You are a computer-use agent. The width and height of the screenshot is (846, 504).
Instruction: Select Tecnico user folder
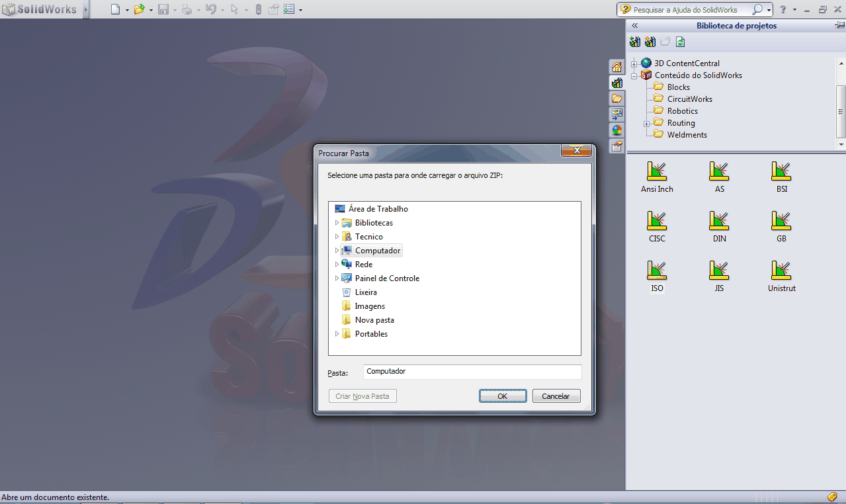click(362, 237)
